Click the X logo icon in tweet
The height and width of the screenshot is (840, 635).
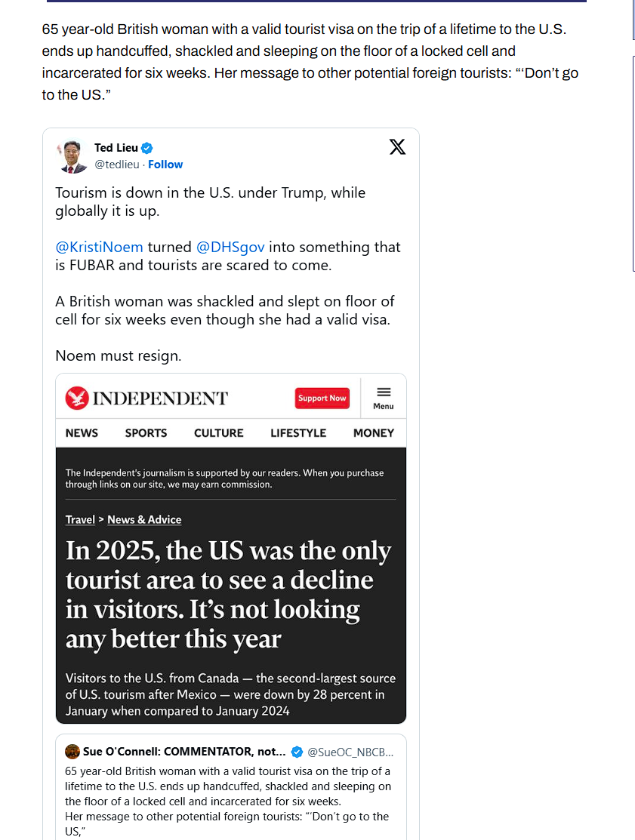[397, 147]
